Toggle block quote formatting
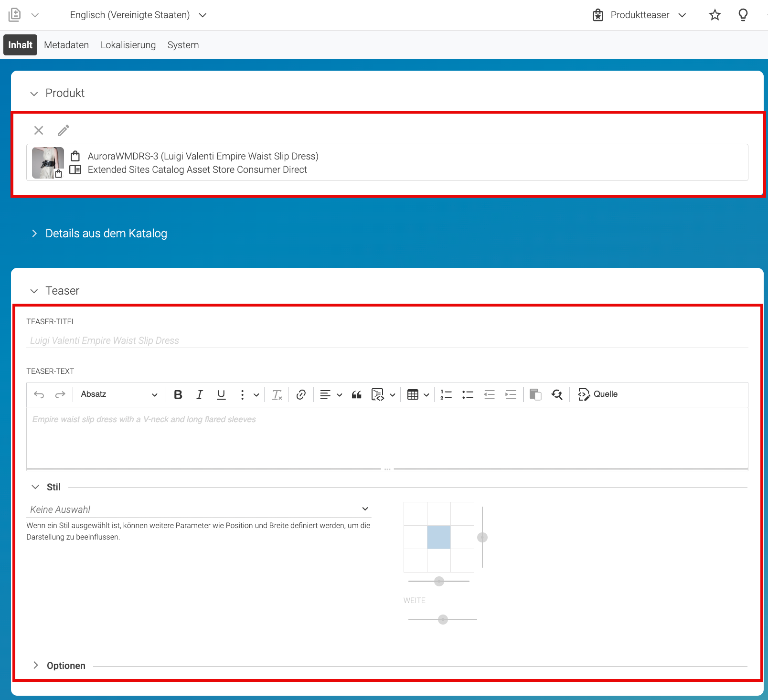Screen dimensions: 768x700 click(x=356, y=394)
